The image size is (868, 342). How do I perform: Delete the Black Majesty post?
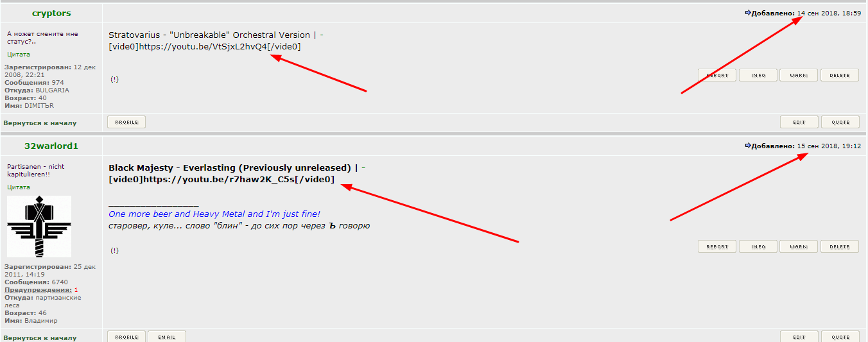839,246
